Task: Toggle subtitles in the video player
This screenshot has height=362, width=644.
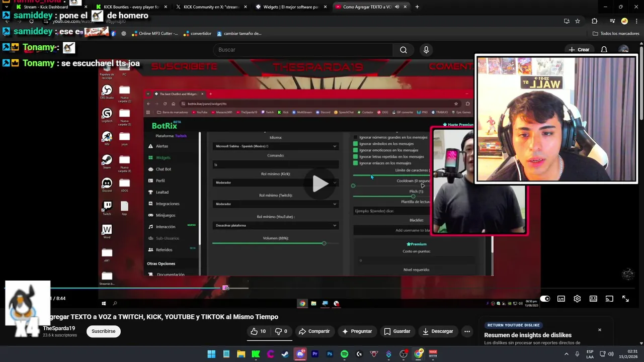Action: [x=561, y=299]
